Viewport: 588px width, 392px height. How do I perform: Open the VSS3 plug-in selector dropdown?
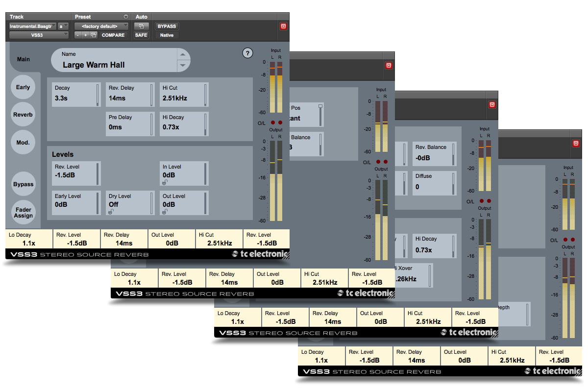coord(39,35)
